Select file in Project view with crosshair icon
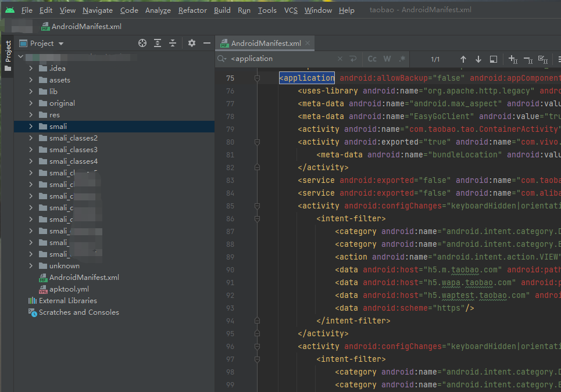The image size is (561, 392). coord(142,43)
